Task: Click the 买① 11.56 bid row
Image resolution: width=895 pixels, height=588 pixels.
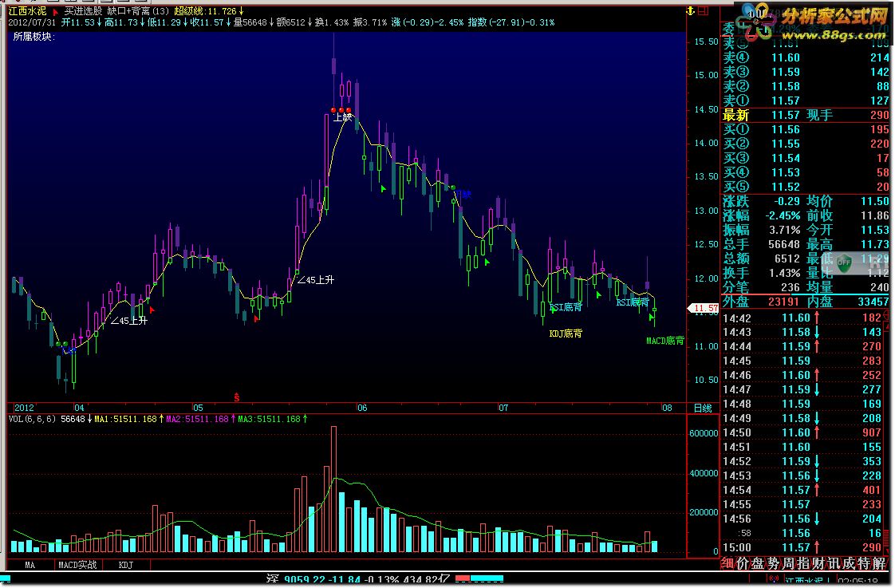Action: coord(806,129)
